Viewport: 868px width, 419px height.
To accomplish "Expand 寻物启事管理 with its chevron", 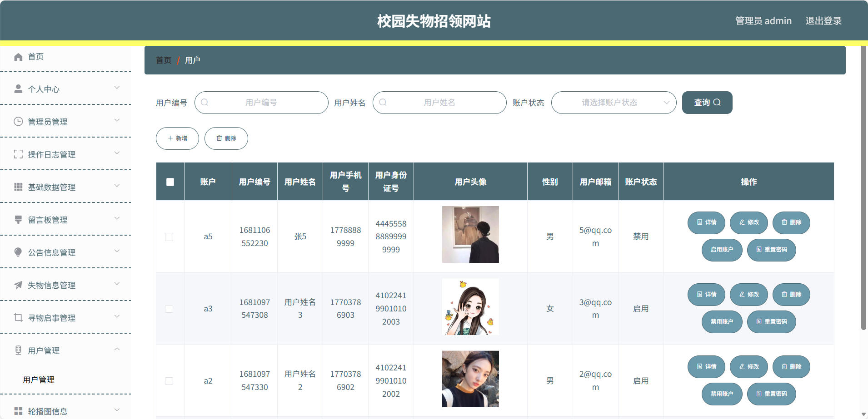I will [117, 316].
